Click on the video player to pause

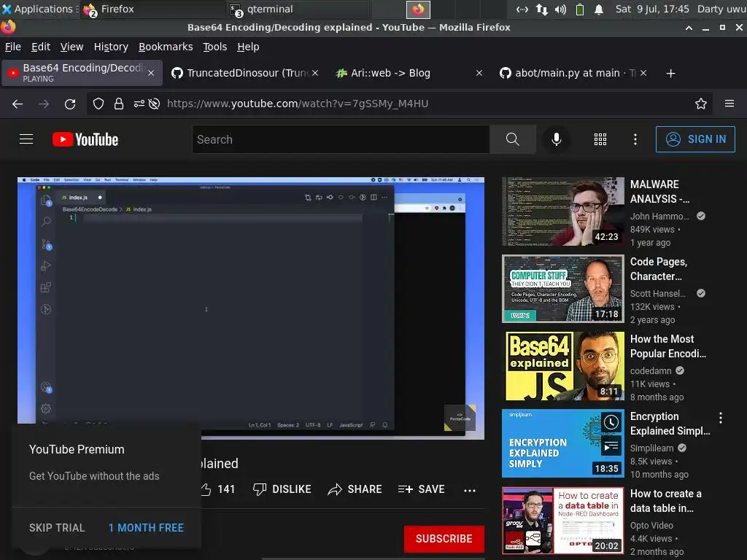[x=251, y=308]
